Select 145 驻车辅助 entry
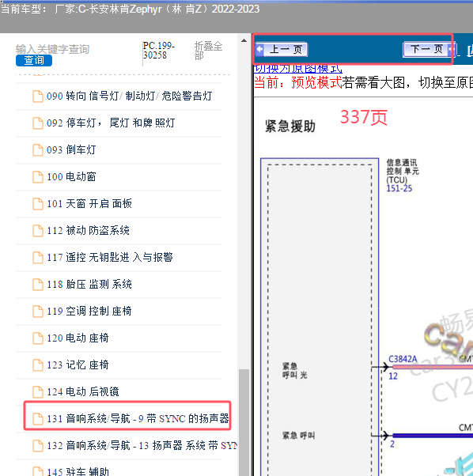473x476 pixels. pyautogui.click(x=78, y=472)
